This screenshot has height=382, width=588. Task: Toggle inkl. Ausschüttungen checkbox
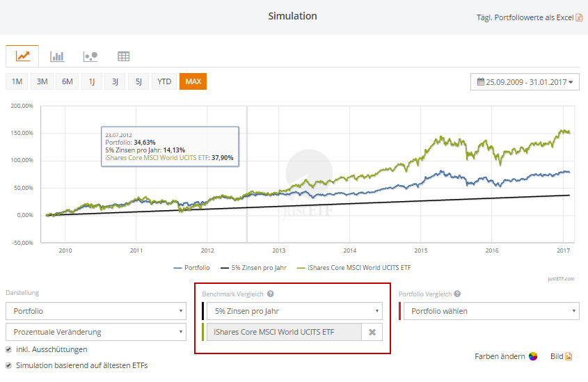[x=8, y=349]
